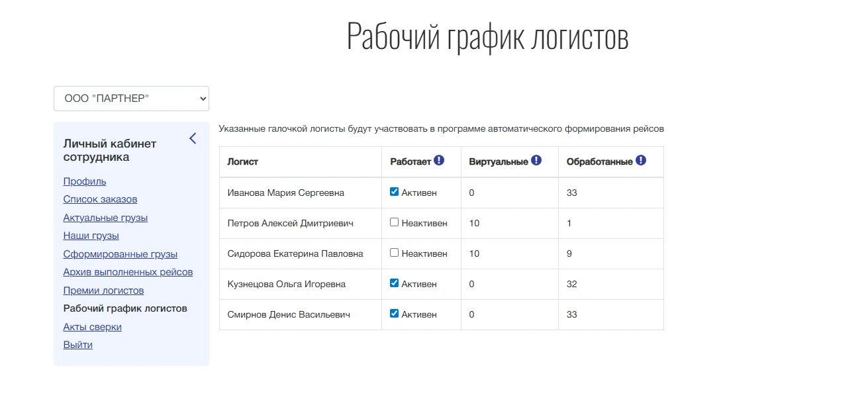Check the Неактивен box for Сидорова Екатерина Павловна
The image size is (868, 397).
click(395, 253)
